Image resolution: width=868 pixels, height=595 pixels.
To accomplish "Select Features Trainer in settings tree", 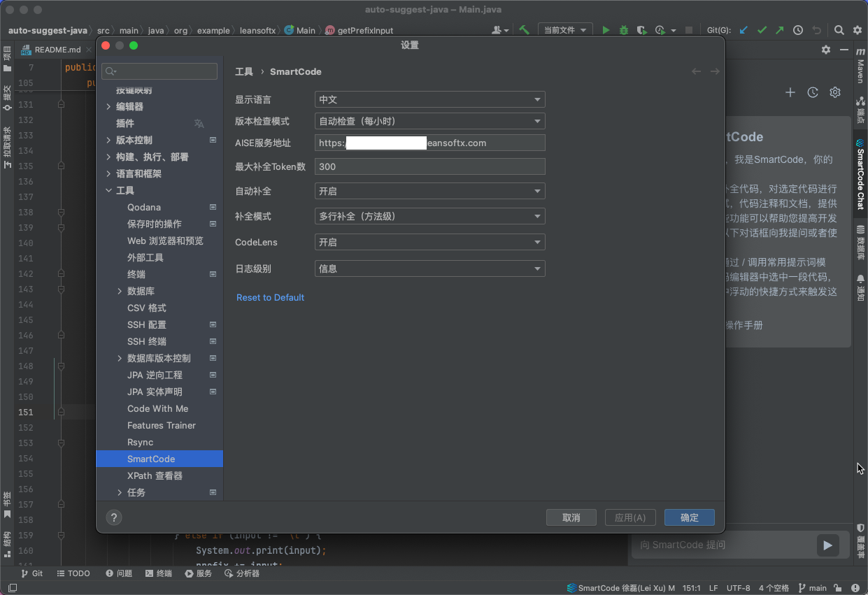I will pyautogui.click(x=162, y=425).
